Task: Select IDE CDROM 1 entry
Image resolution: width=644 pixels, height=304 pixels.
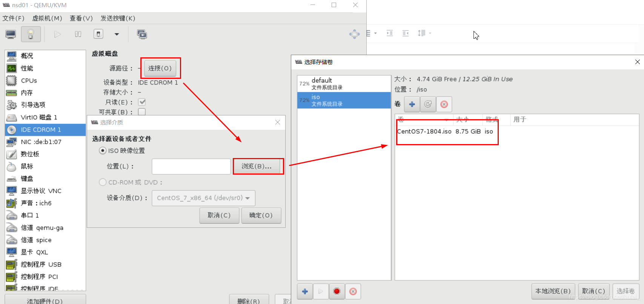Action: tap(45, 129)
